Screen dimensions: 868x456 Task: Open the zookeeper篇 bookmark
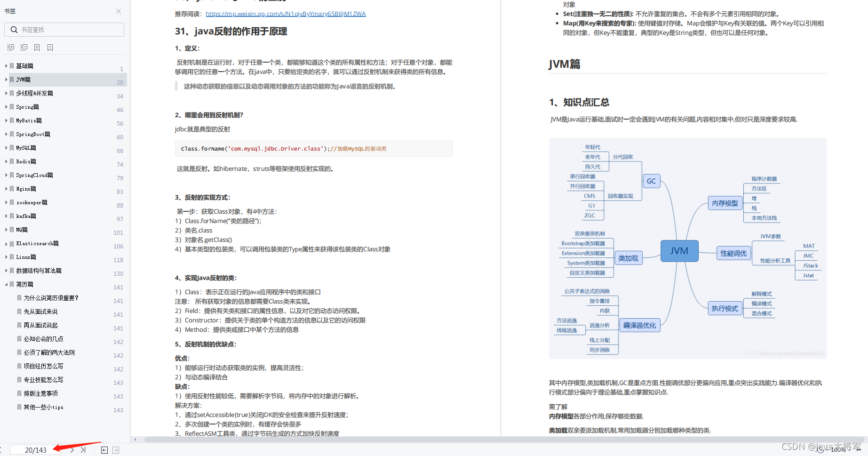[32, 202]
